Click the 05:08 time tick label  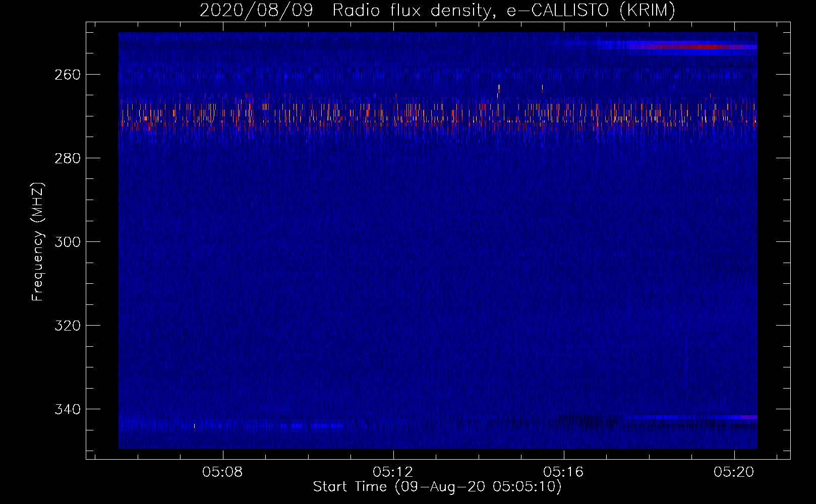pyautogui.click(x=222, y=472)
